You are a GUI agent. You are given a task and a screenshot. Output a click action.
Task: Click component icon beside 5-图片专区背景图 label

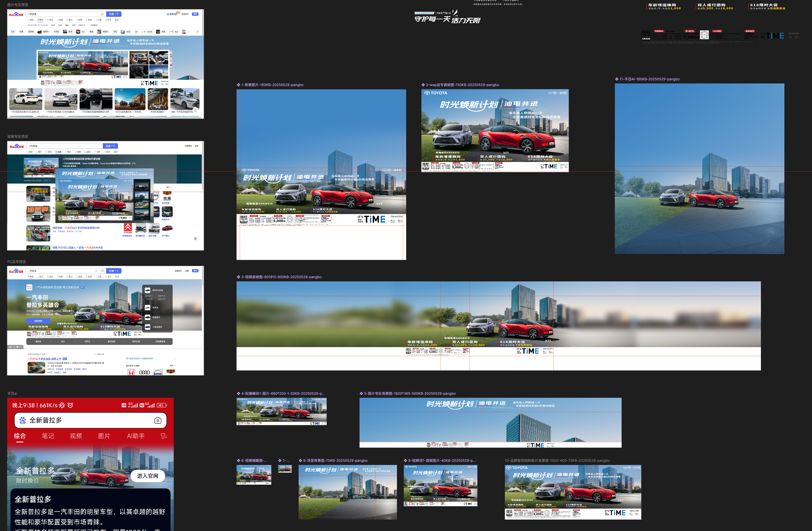[x=362, y=394]
